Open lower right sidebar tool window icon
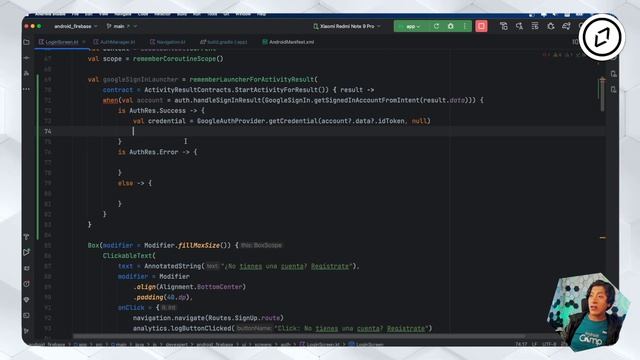The image size is (640, 360). point(614,89)
